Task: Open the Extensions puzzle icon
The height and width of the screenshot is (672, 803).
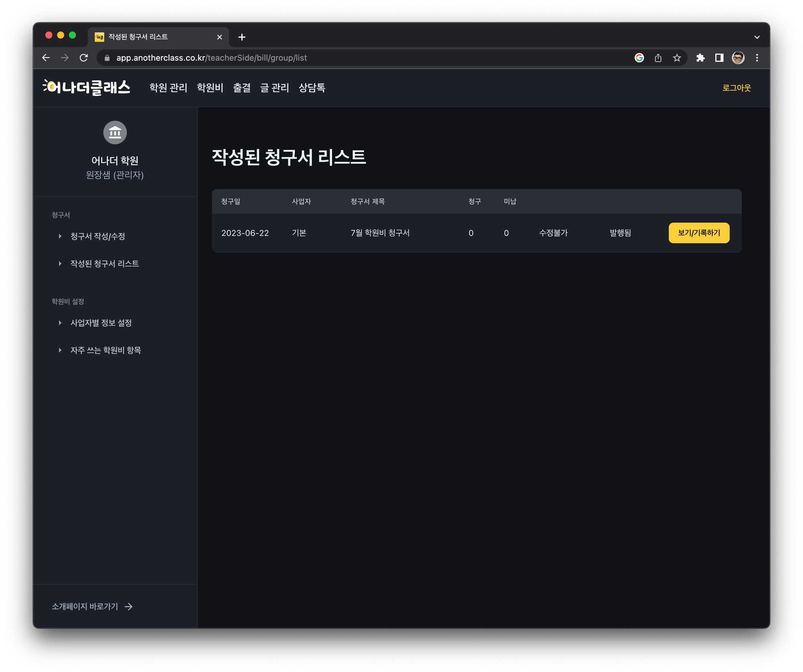Action: 700,58
